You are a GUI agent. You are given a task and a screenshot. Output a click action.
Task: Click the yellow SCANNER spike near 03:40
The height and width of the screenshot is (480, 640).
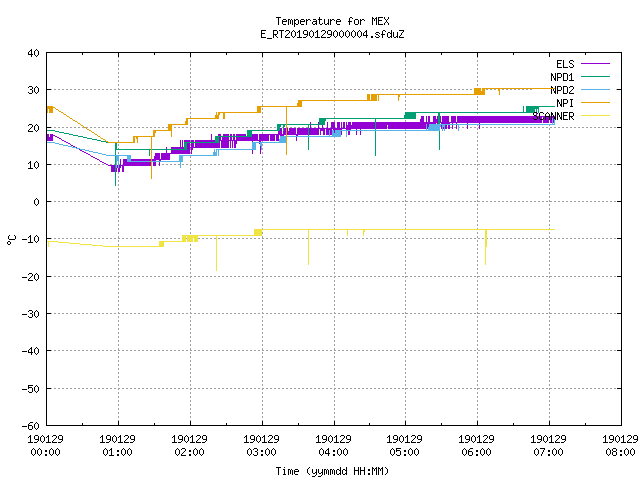click(309, 247)
